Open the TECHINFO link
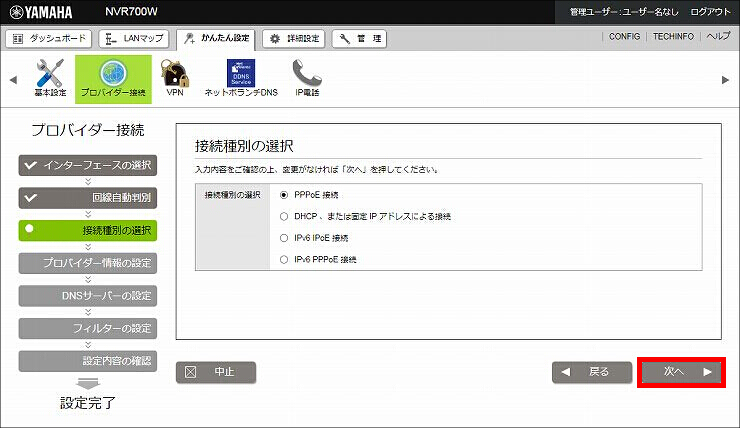Image resolution: width=740 pixels, height=428 pixels. point(673,36)
